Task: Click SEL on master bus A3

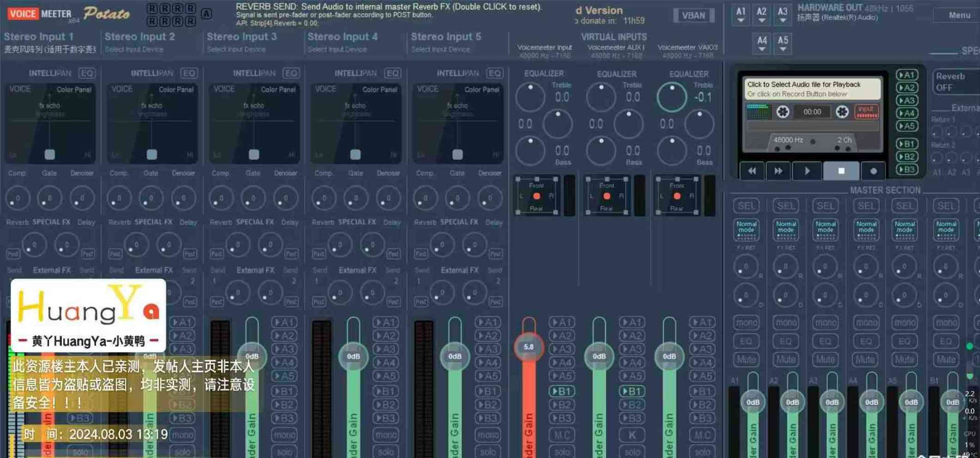Action: click(x=825, y=206)
